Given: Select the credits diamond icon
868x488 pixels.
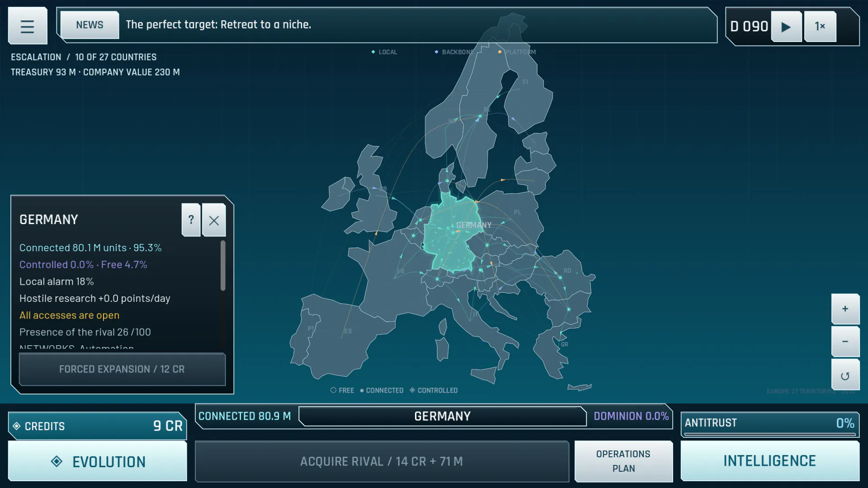Looking at the screenshot, I should 17,426.
